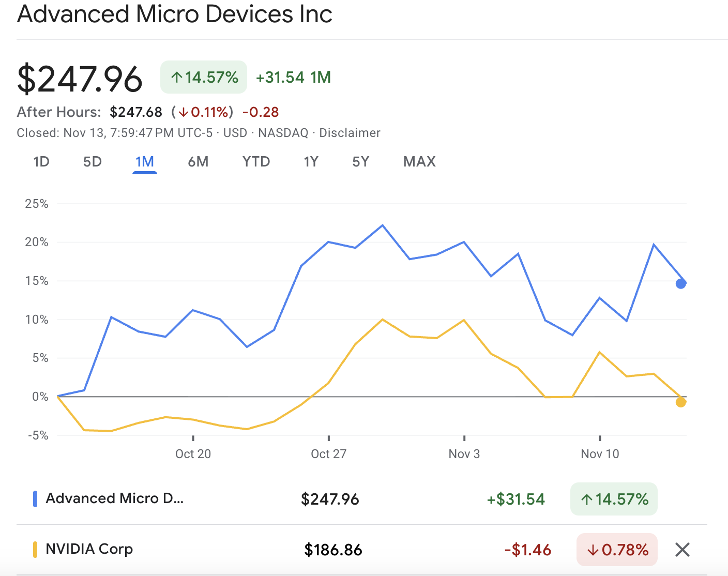Select the 5D chart view
728x576 pixels.
[92, 161]
